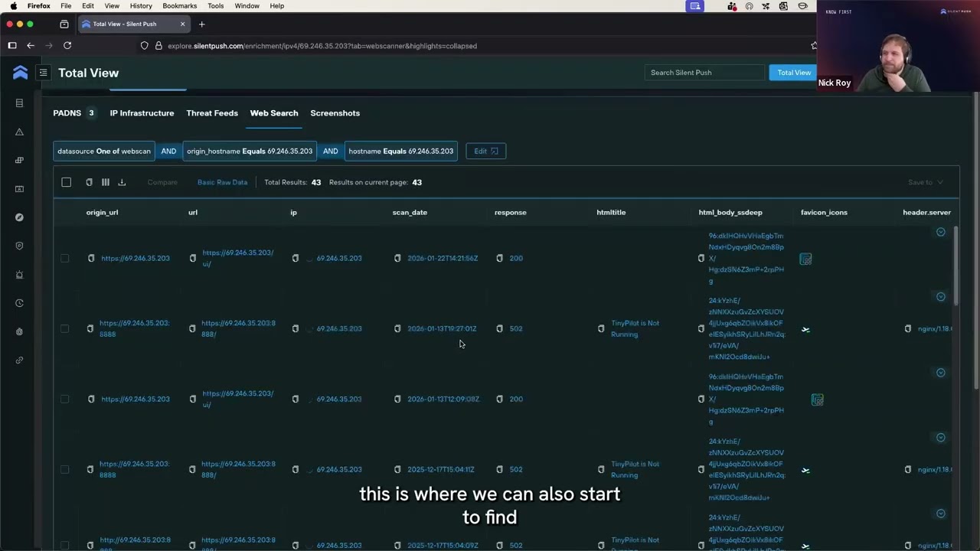Open a new Firefox tab
980x551 pixels.
tap(202, 24)
